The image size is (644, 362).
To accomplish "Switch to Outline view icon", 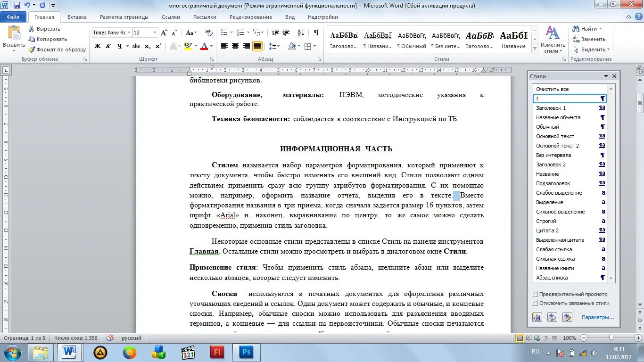I will coord(545,338).
